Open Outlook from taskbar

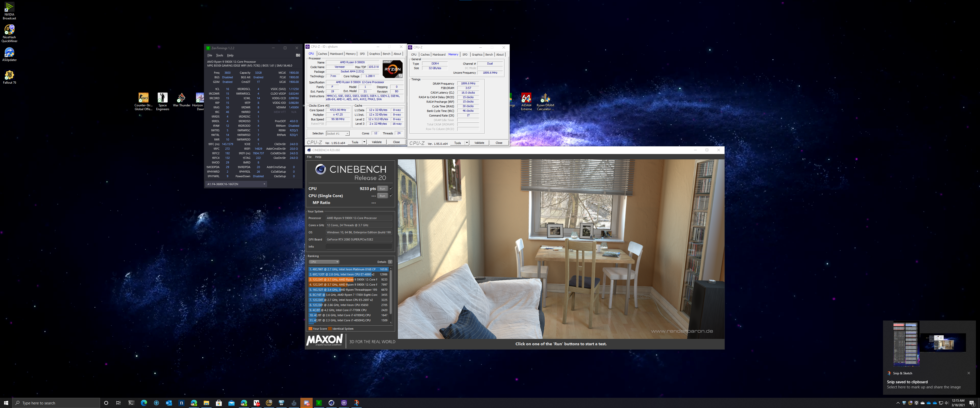pos(168,403)
